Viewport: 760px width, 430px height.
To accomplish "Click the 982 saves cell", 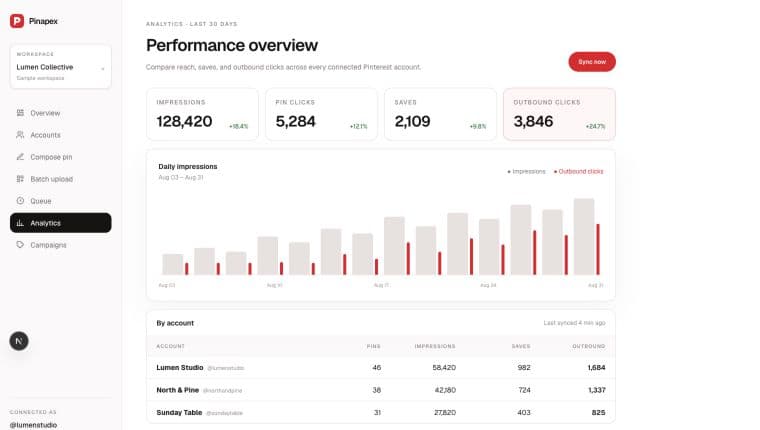I will coord(524,367).
